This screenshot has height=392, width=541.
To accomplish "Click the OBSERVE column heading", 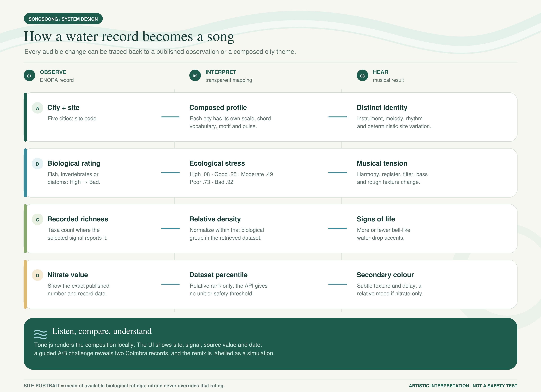I will click(x=53, y=72).
